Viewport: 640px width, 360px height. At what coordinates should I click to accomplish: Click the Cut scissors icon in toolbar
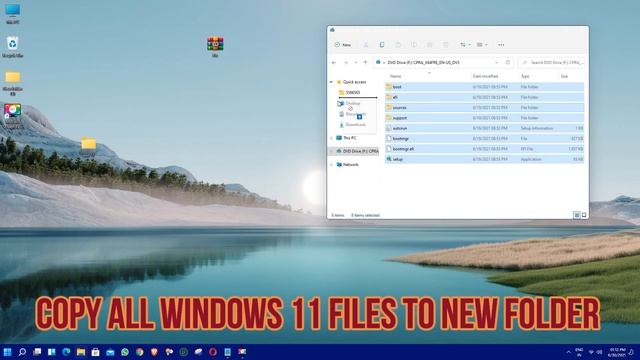tap(366, 44)
